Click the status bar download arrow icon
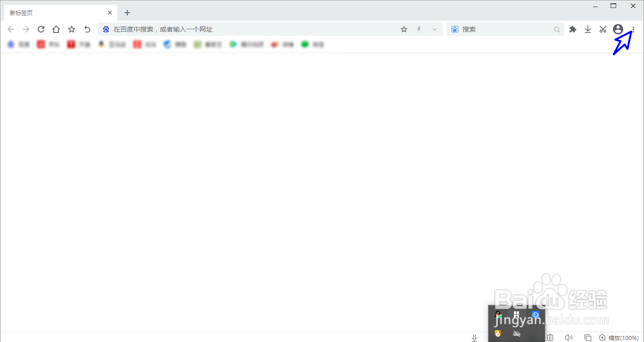 [x=474, y=338]
